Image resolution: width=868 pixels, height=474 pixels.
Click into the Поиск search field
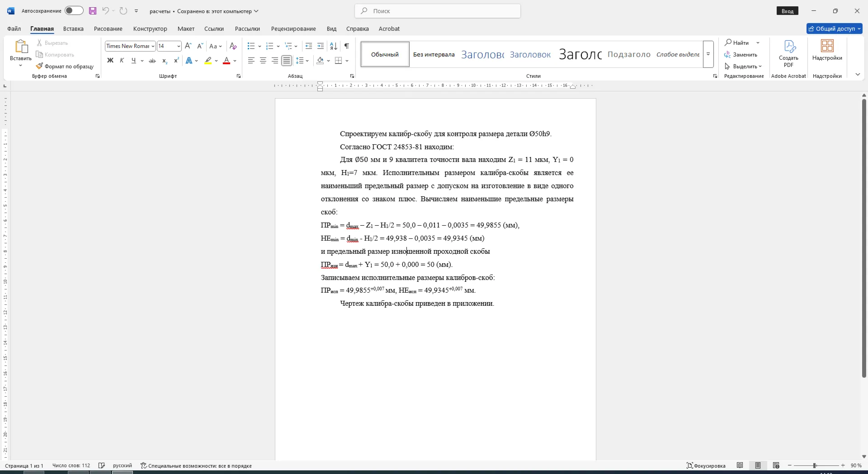(438, 11)
